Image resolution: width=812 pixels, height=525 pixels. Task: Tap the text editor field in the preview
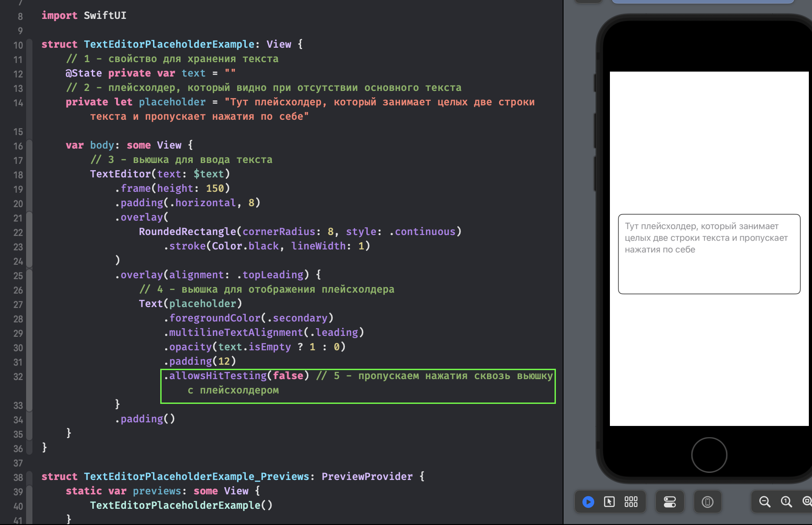[x=709, y=254]
